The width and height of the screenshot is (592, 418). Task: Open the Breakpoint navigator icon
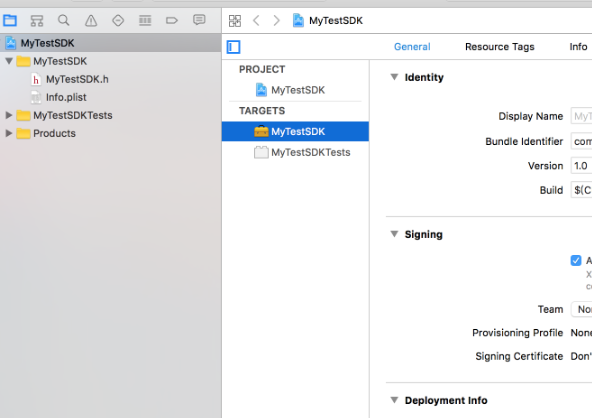pos(172,20)
